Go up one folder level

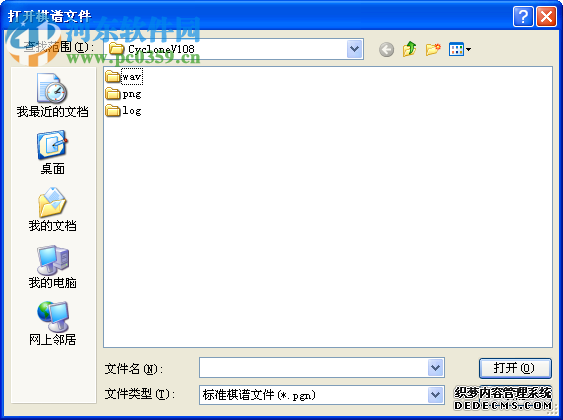pos(410,49)
